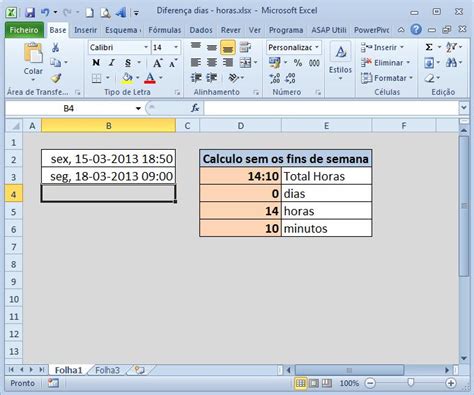
Task: Switch to Rever tab
Action: [x=230, y=30]
